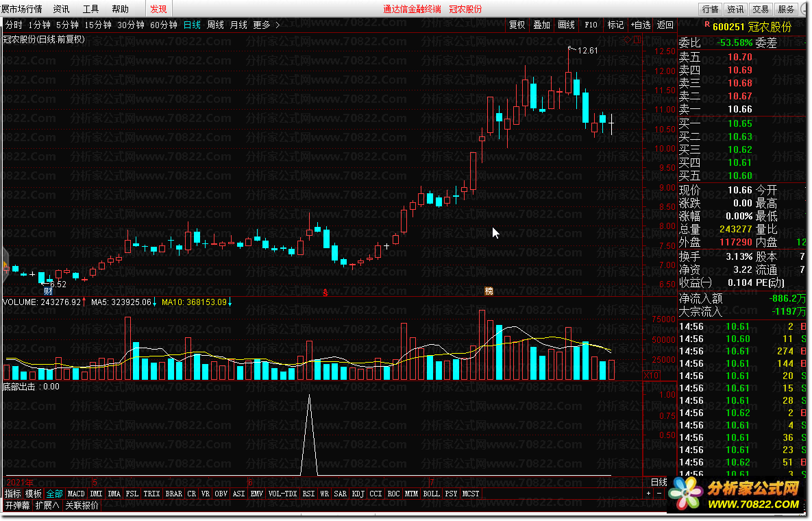This screenshot has height=521, width=812.
Task: Click the 收益(一) earnings quarter label
Action: (x=696, y=282)
